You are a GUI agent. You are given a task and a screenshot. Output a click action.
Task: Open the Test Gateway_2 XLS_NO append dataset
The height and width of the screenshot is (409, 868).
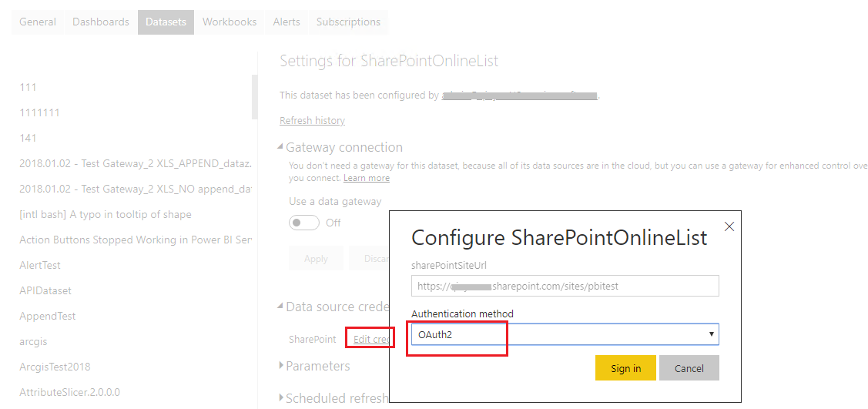(135, 189)
